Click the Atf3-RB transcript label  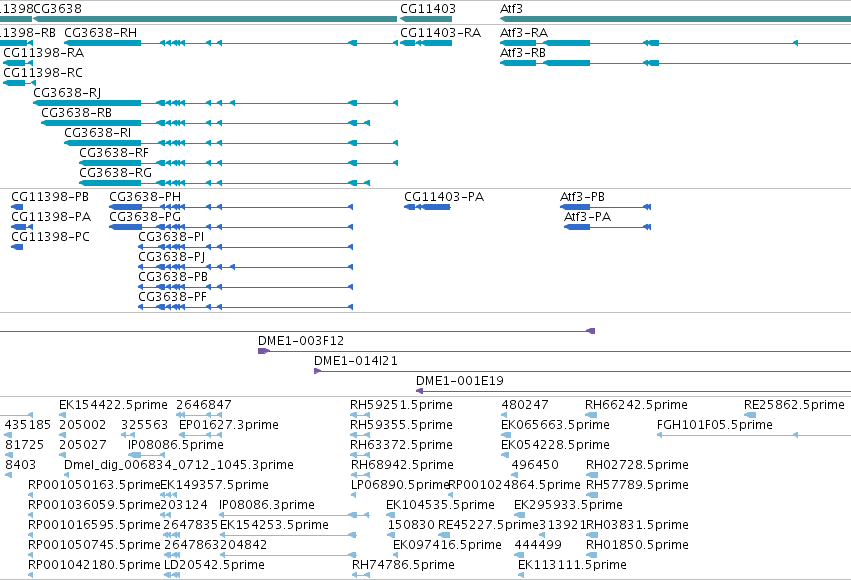[x=523, y=53]
